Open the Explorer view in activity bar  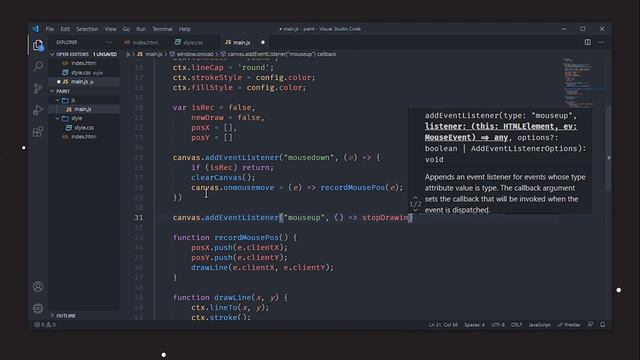(x=38, y=45)
